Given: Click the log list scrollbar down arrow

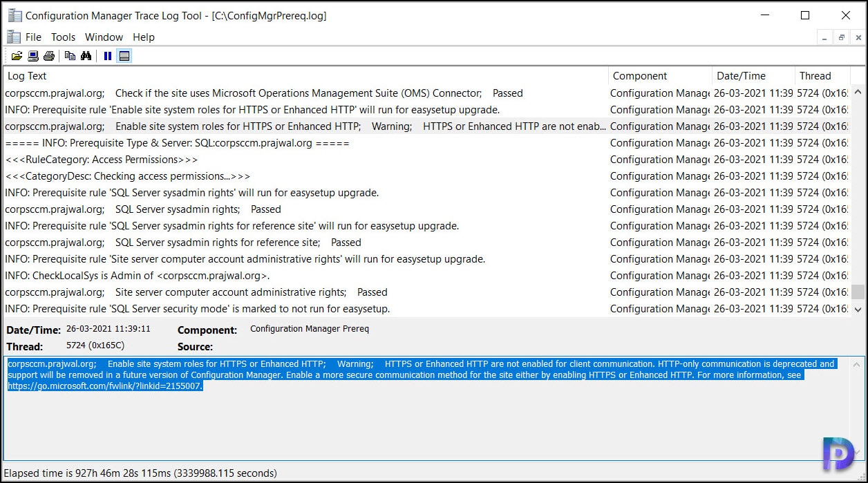Looking at the screenshot, I should click(x=858, y=310).
